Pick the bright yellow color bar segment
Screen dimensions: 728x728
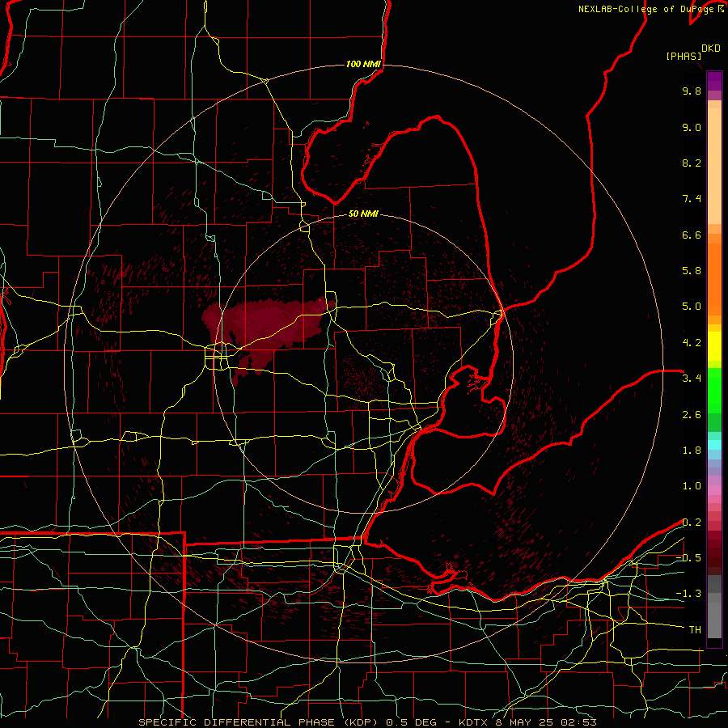[714, 346]
